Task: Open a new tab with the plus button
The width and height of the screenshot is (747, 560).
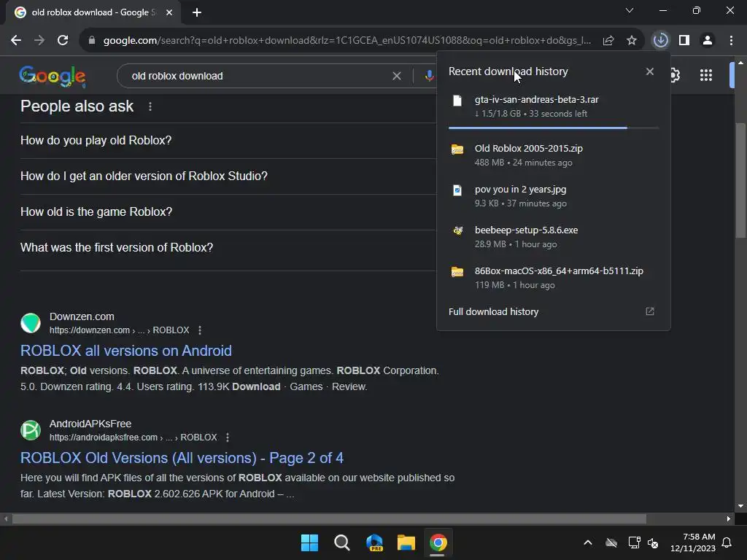Action: click(197, 12)
